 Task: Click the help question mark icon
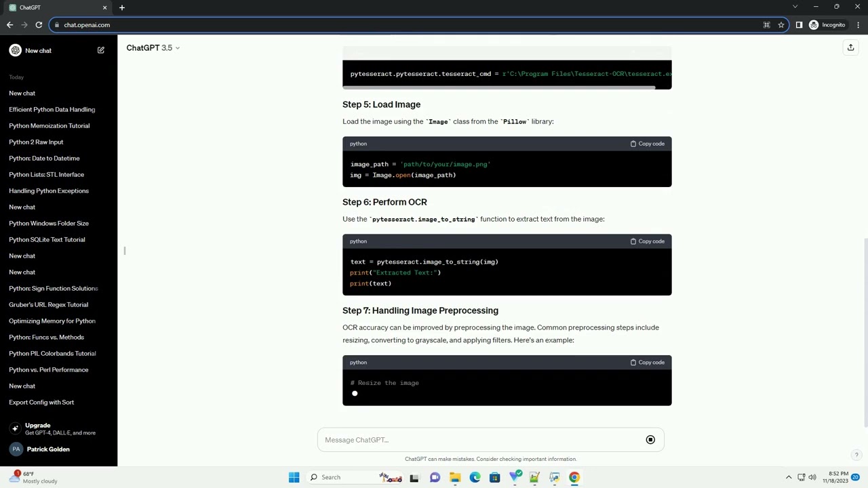[x=856, y=455]
